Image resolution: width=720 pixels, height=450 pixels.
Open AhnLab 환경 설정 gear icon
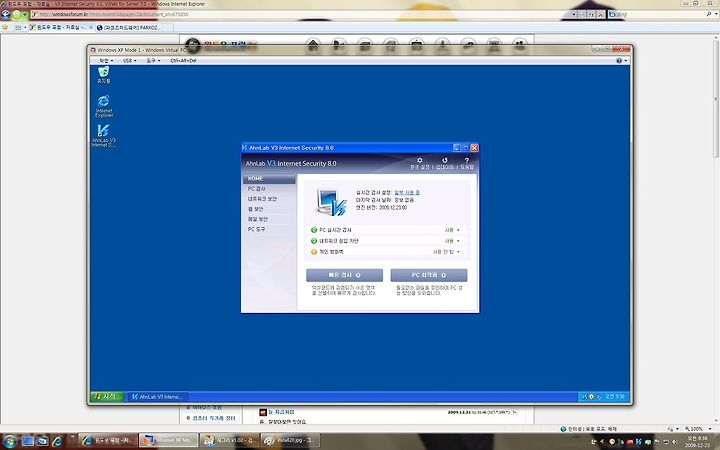click(x=419, y=161)
